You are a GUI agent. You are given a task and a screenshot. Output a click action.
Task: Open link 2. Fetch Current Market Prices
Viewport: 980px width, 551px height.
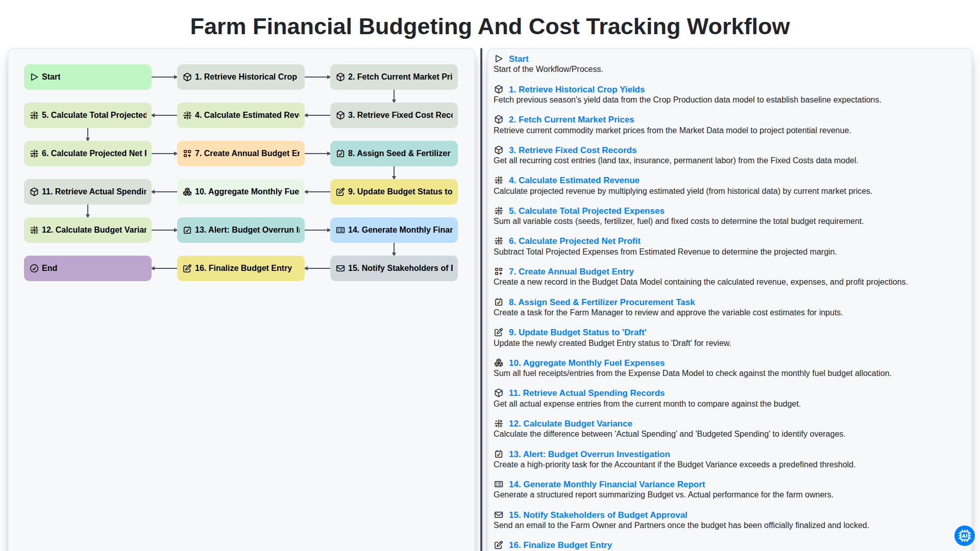pos(571,119)
